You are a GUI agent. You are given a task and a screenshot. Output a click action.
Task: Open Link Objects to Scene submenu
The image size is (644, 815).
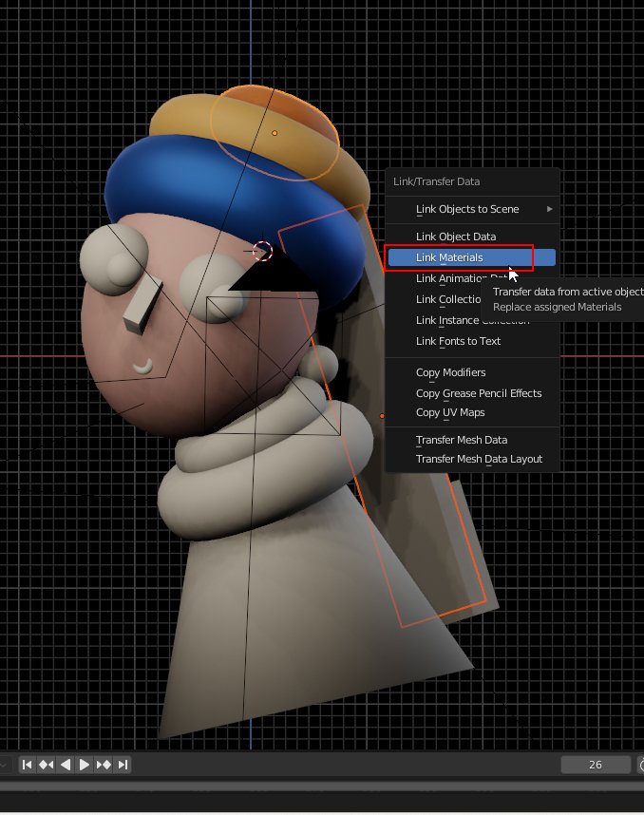click(x=472, y=209)
